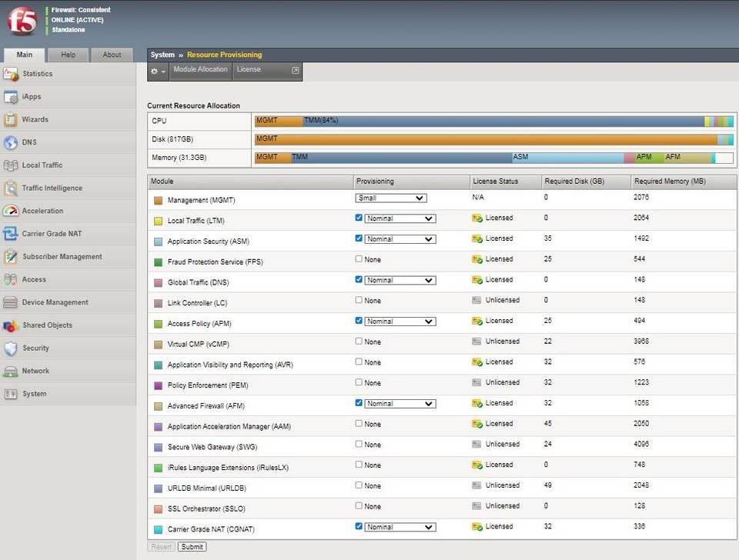This screenshot has width=739, height=560.
Task: Click the Security shield icon
Action: [11, 348]
